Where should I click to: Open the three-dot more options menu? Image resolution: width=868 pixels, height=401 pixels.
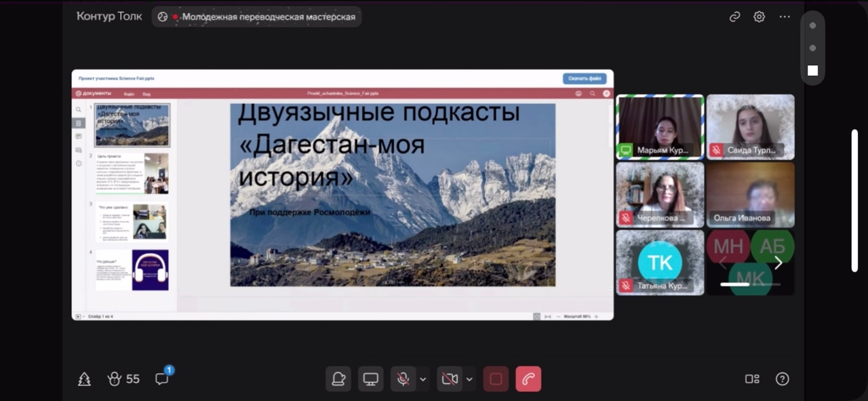coord(785,17)
